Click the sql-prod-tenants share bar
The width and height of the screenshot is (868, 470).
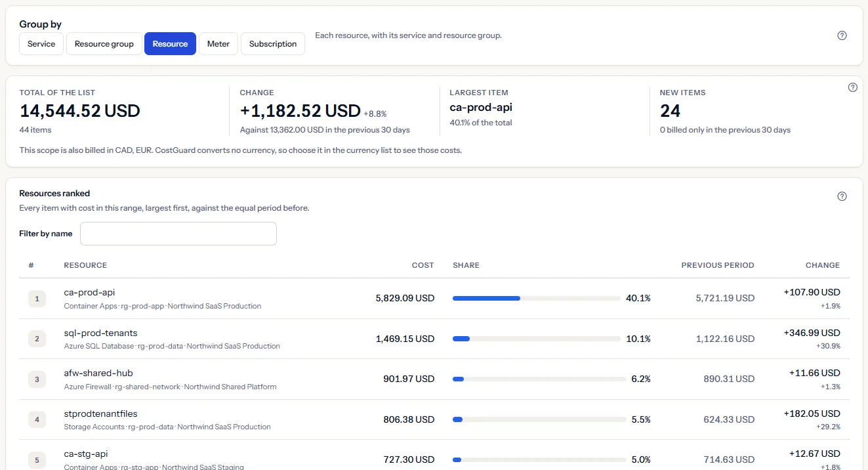click(x=537, y=339)
